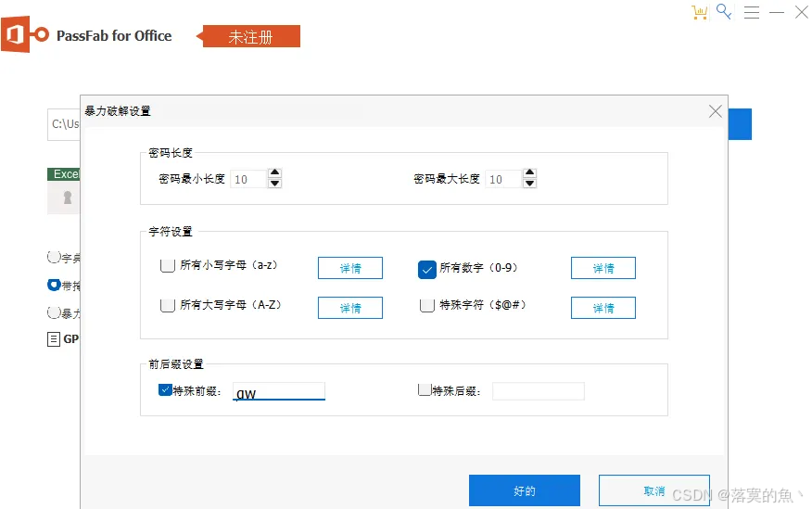Select the third brute-force radio option
The width and height of the screenshot is (812, 509).
[x=54, y=312]
